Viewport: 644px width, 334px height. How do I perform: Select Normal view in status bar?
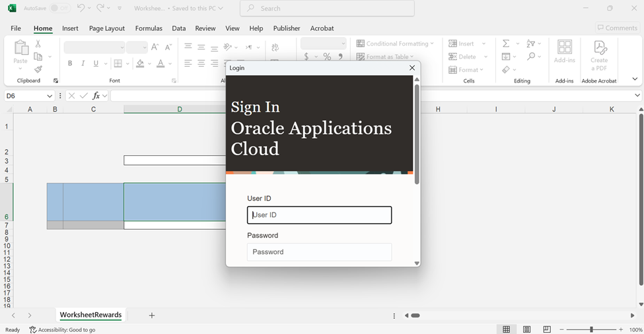tap(506, 329)
